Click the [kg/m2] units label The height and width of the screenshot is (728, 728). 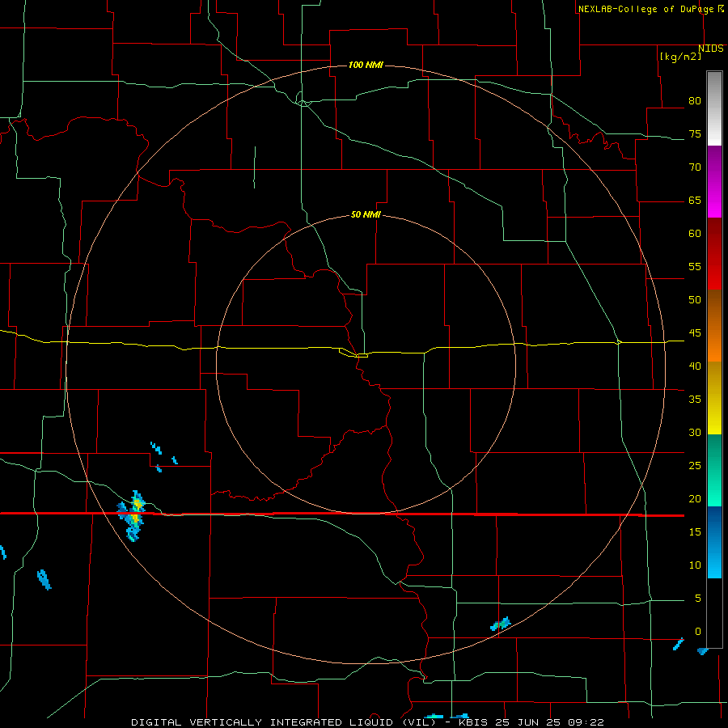(x=680, y=57)
